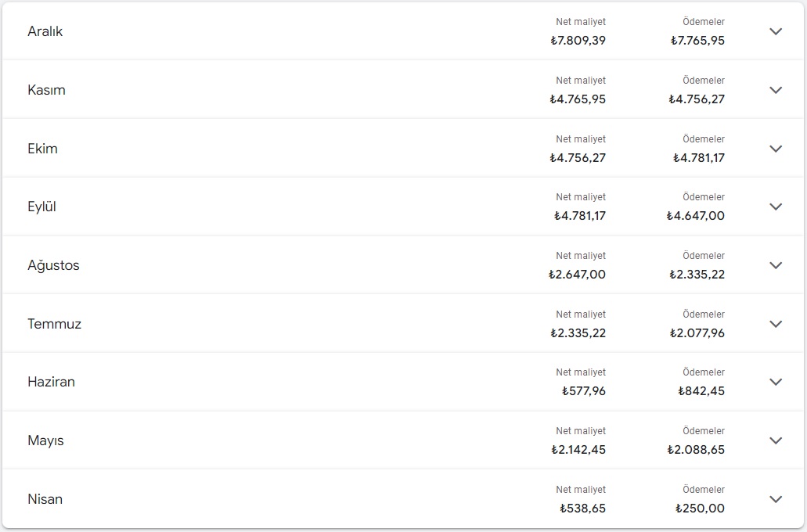807x532 pixels.
Task: Click Mayıs net maliyet ₺2.142,45
Action: coord(578,450)
